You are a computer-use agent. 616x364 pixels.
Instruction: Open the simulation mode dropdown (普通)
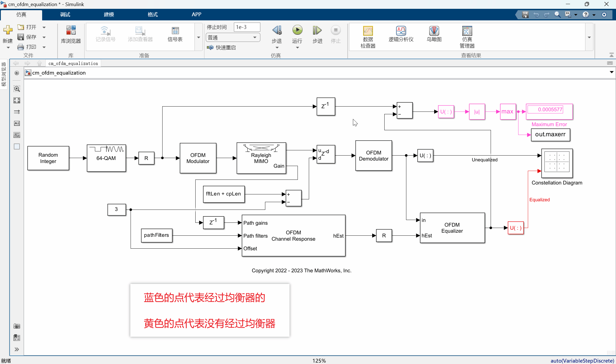tap(233, 37)
